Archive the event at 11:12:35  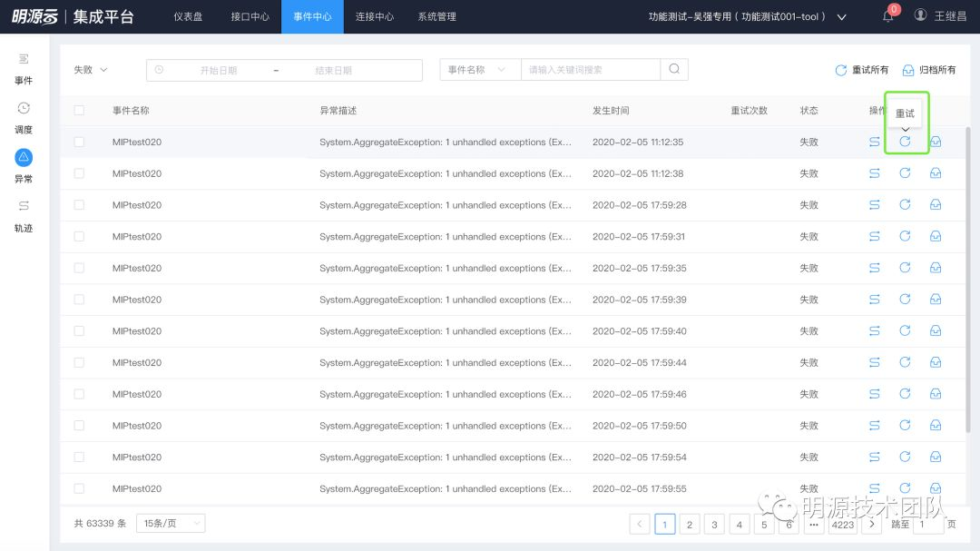936,142
